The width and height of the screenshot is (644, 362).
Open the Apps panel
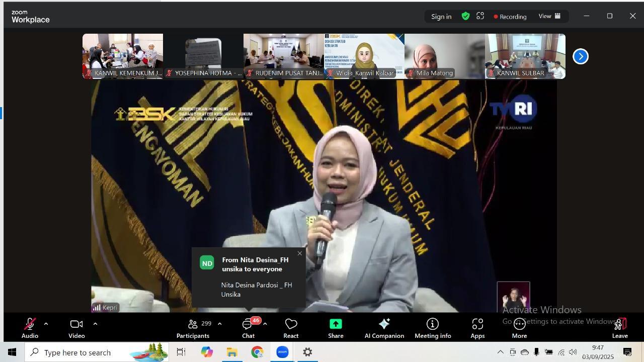pyautogui.click(x=477, y=328)
